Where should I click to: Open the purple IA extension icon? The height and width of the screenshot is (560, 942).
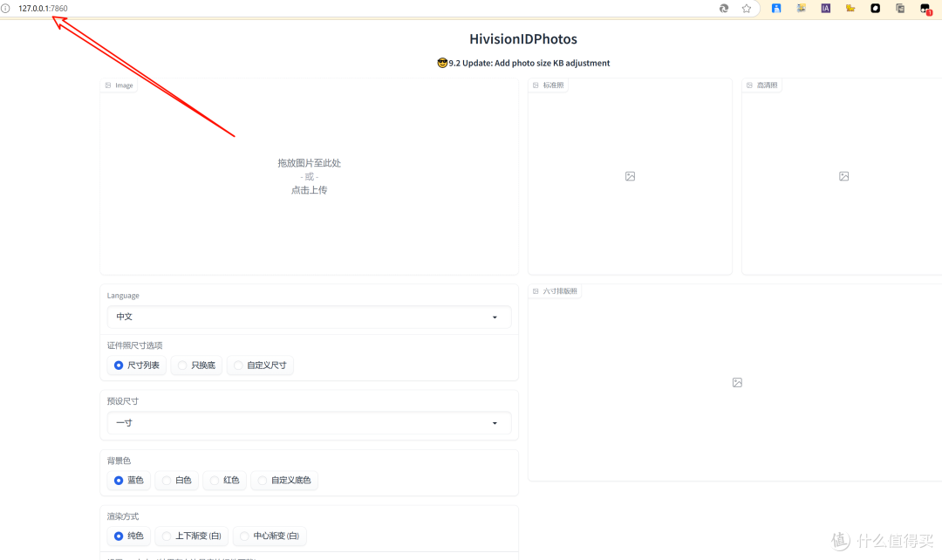825,9
